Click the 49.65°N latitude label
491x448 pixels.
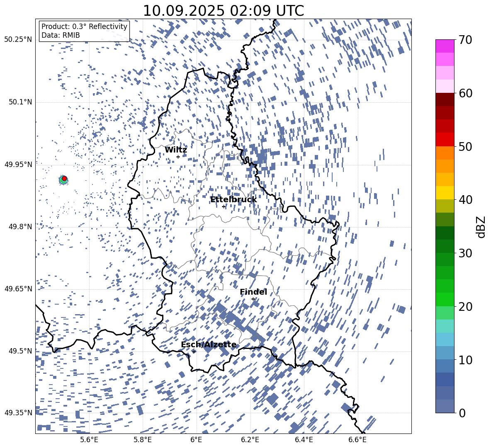pos(18,288)
